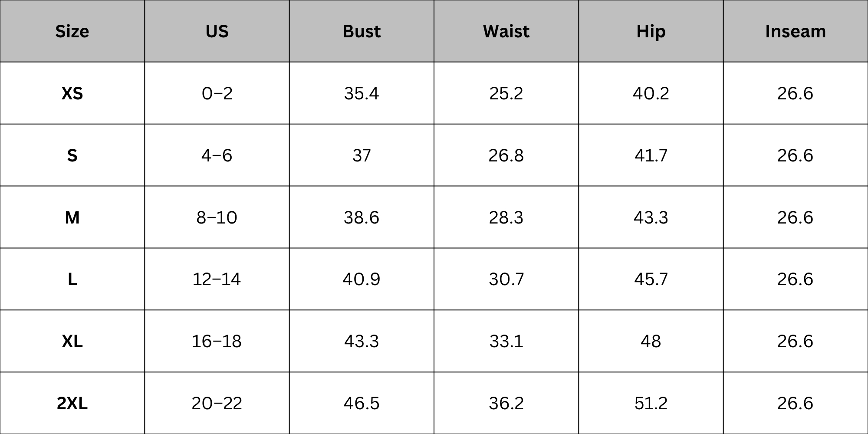Viewport: 868px width, 434px height.
Task: Click the US 20–22 cell
Action: (x=217, y=403)
